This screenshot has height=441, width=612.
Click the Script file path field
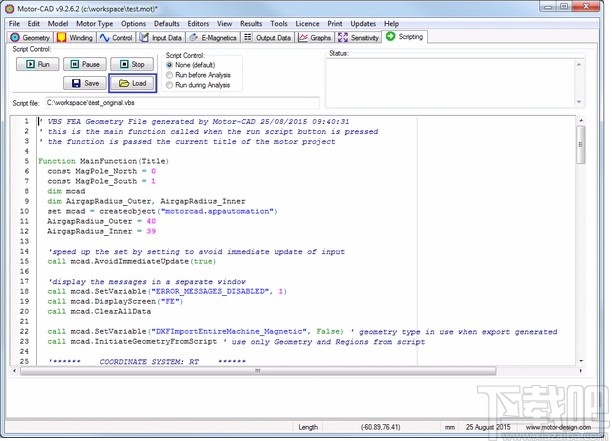coord(182,103)
